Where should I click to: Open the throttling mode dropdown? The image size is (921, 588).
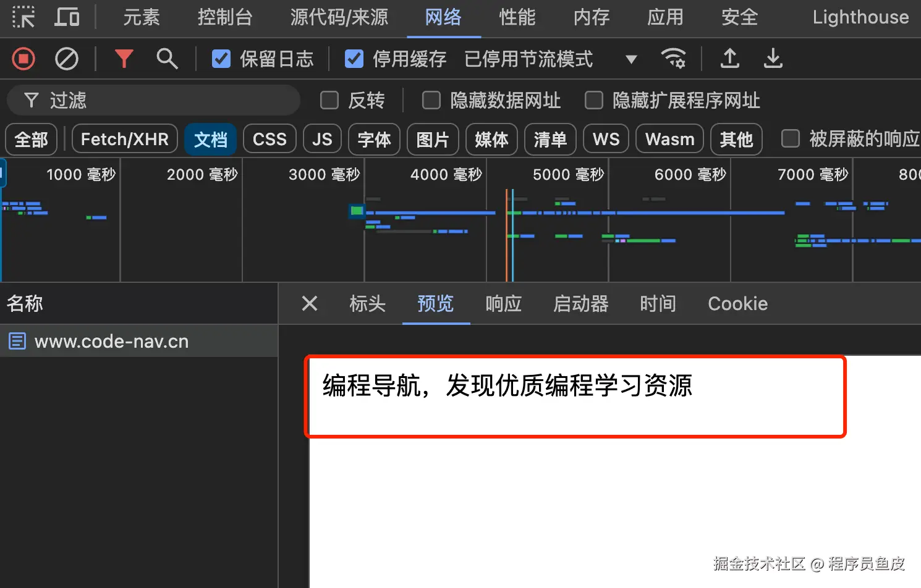pos(551,59)
